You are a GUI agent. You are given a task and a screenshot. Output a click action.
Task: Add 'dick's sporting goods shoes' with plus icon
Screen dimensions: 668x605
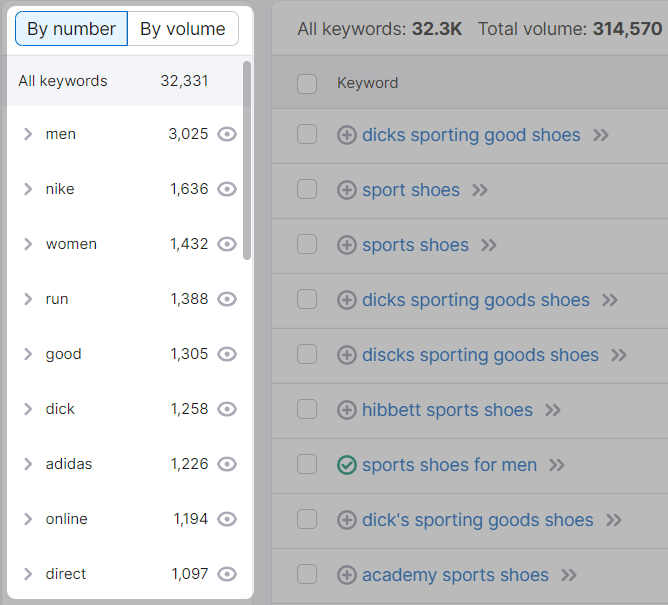[347, 520]
